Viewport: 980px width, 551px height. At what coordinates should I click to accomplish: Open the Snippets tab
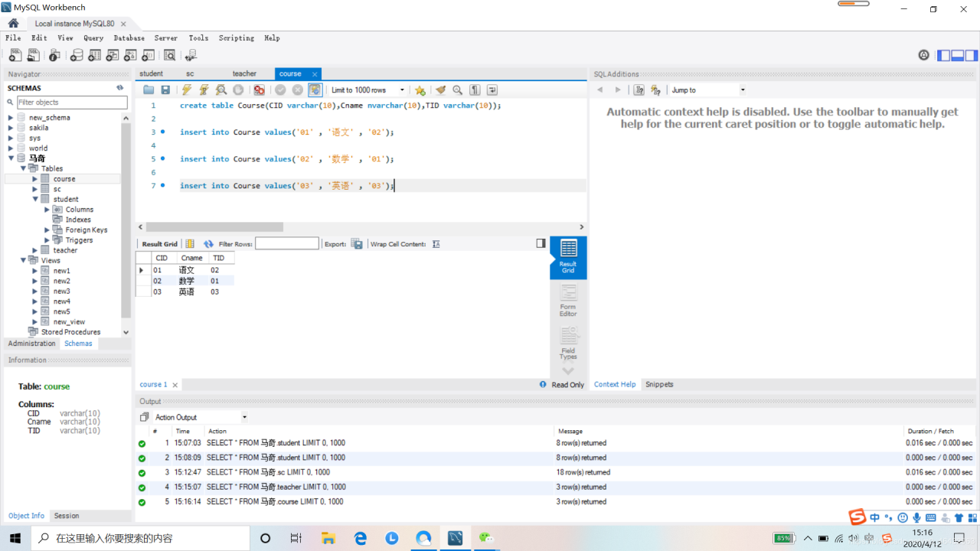tap(659, 384)
